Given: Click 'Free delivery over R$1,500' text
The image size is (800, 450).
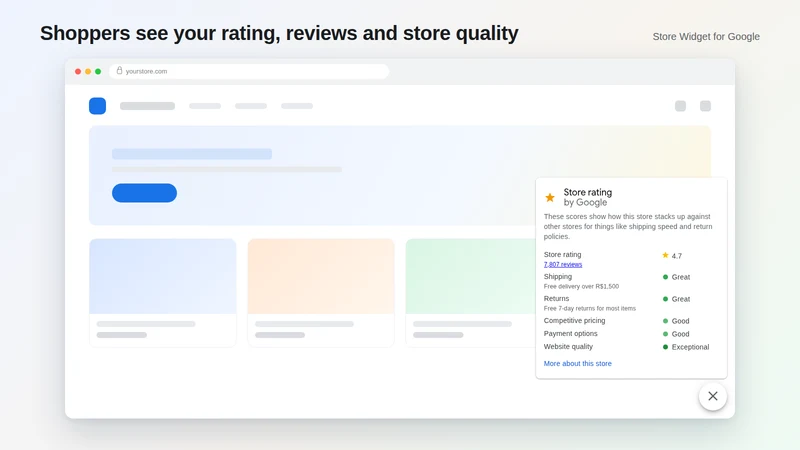Looking at the screenshot, I should click(581, 286).
